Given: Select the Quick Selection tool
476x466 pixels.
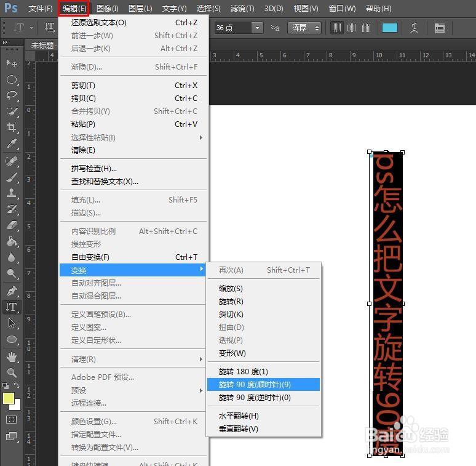Looking at the screenshot, I should pos(12,111).
